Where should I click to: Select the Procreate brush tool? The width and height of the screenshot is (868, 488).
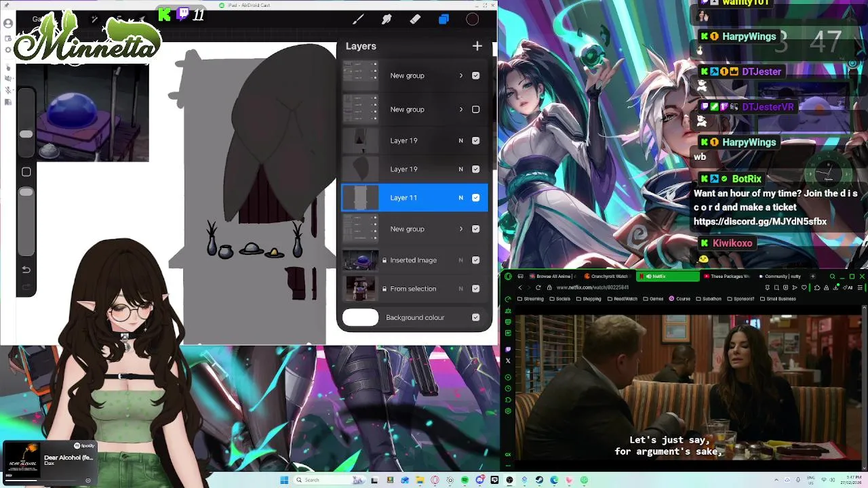coord(358,20)
